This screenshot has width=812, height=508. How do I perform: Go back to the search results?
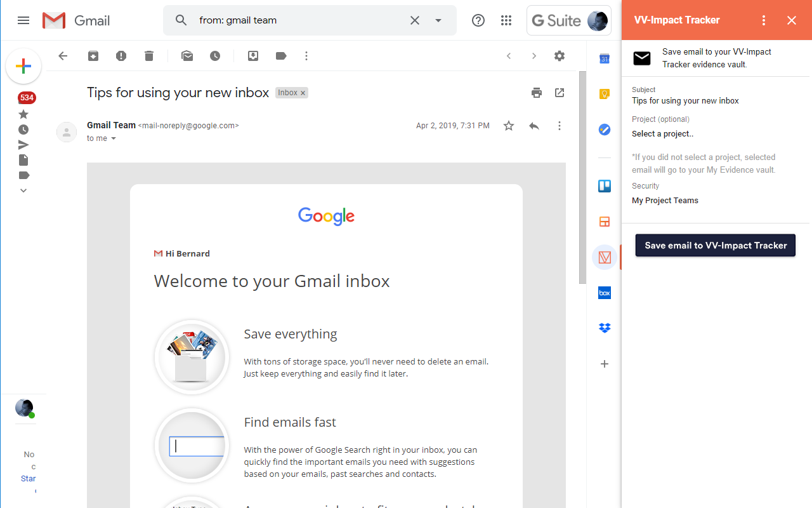(x=63, y=56)
